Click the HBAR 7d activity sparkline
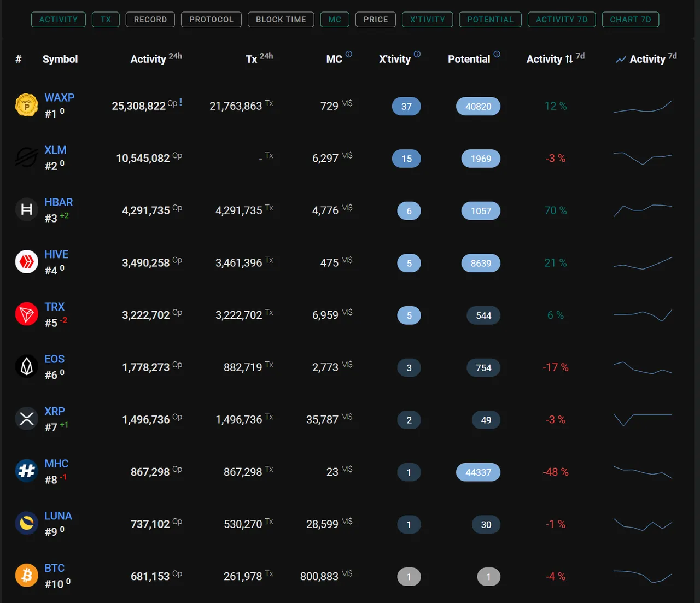This screenshot has height=603, width=700. pyautogui.click(x=643, y=210)
